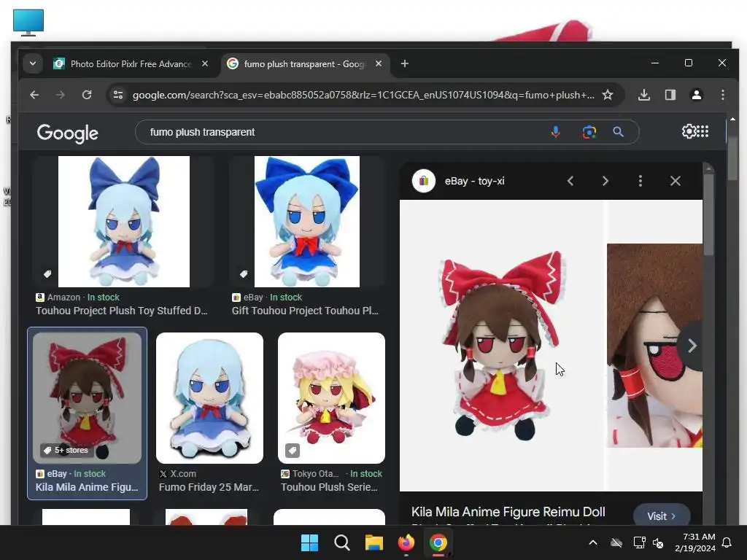Open Tokyo Otaku Flandre plush thumbnail
The height and width of the screenshot is (560, 747).
coord(332,398)
